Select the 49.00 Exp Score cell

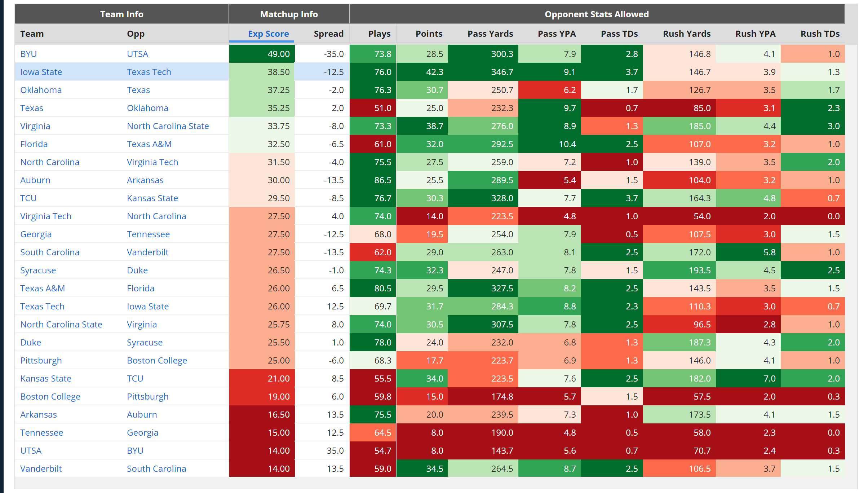point(262,54)
